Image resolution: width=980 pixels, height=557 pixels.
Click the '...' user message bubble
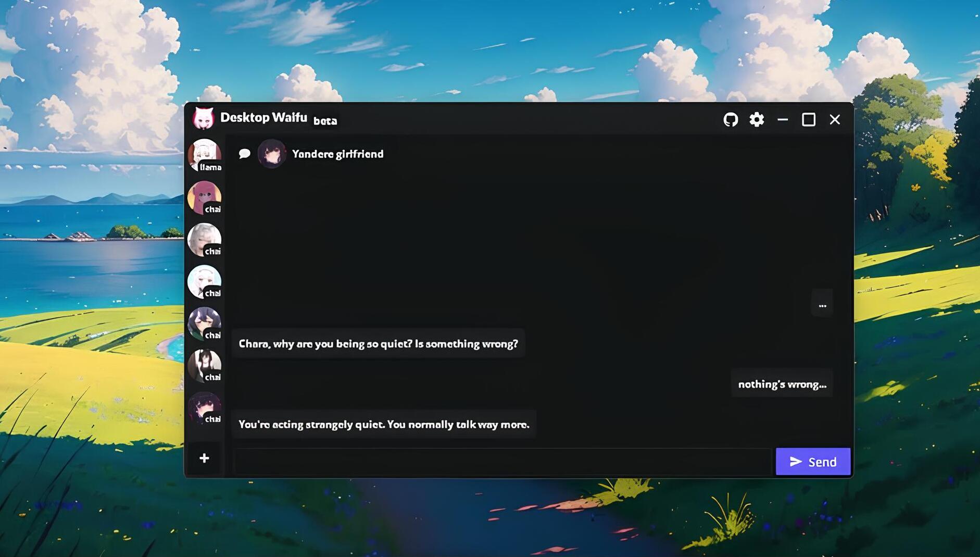tap(822, 303)
